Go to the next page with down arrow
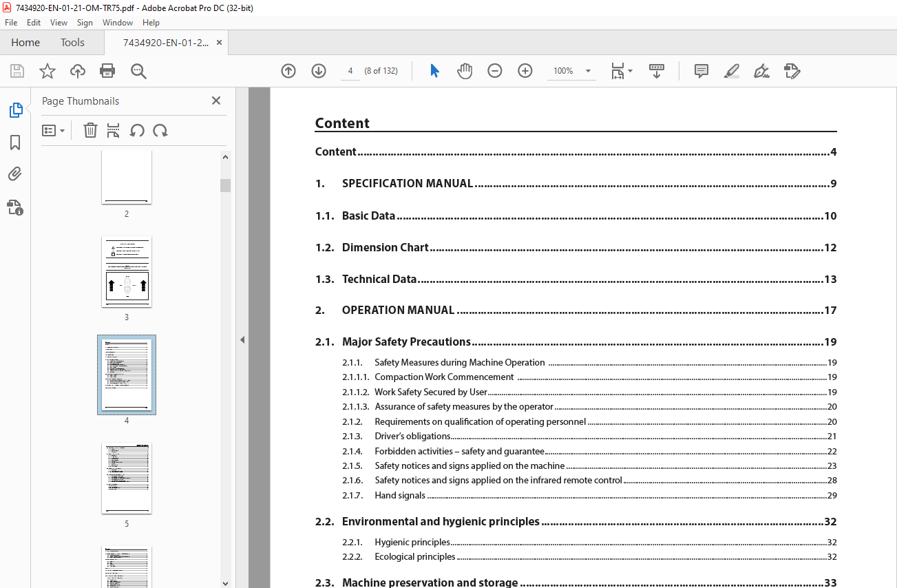897x588 pixels. tap(319, 71)
